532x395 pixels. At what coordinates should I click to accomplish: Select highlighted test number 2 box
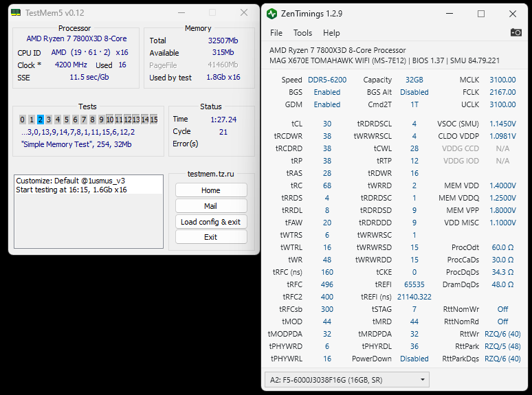40,120
